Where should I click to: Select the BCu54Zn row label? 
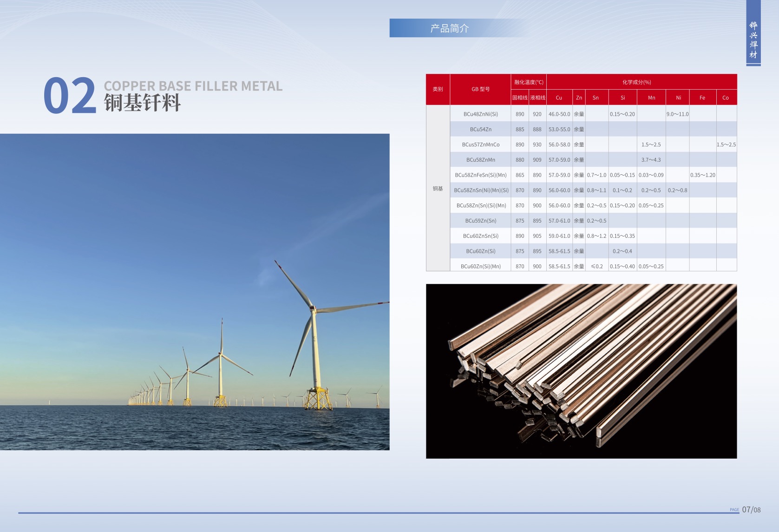(480, 129)
